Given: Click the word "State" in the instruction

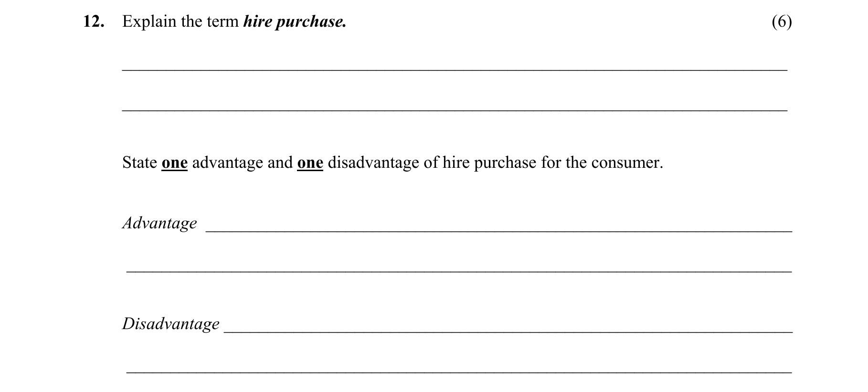Looking at the screenshot, I should pos(139,163).
